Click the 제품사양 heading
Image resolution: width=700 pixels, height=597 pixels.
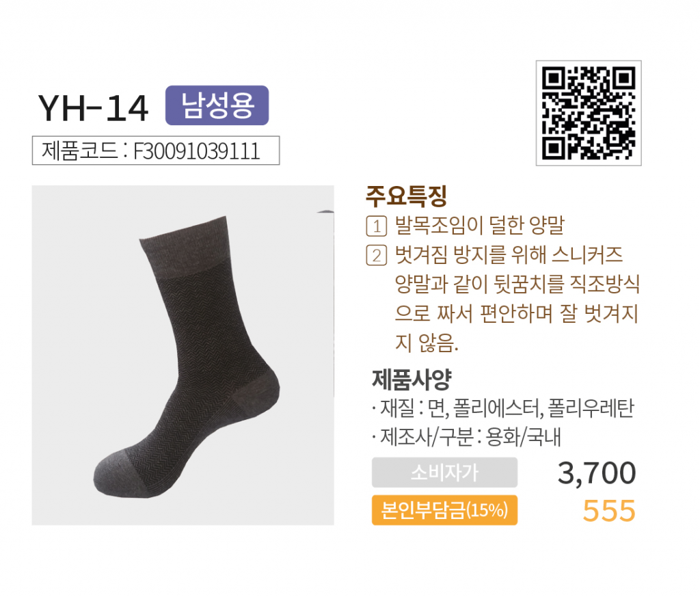[x=412, y=380]
